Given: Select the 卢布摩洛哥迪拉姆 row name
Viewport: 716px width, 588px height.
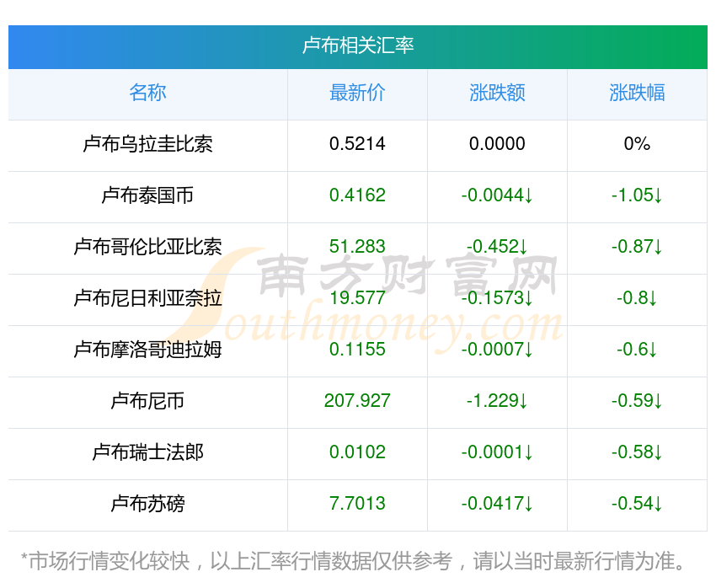Looking at the screenshot, I should point(147,350).
